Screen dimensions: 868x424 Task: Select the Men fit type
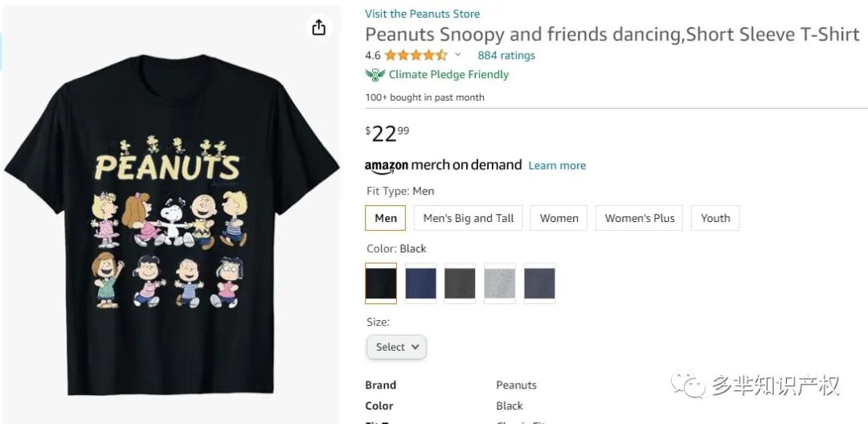point(386,218)
